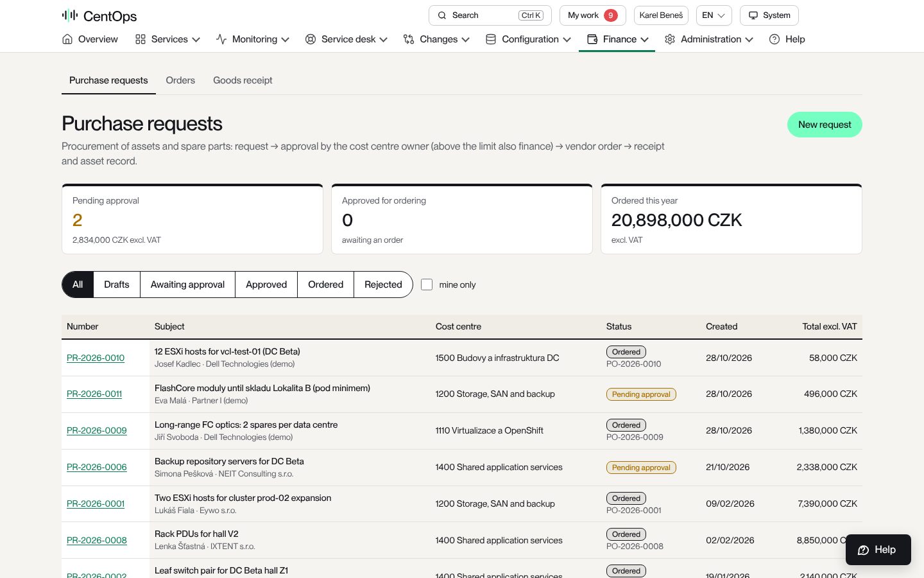
Task: Click the Total excl. VAT column header
Action: [829, 326]
